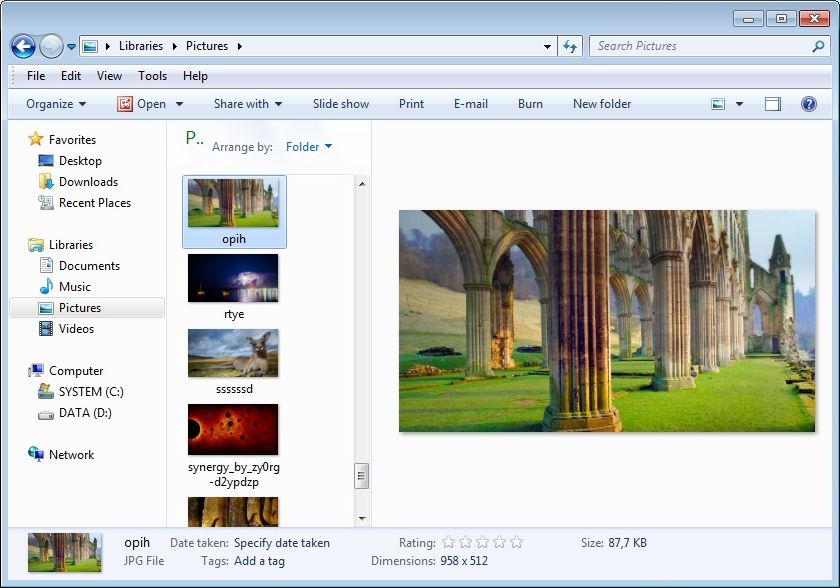Viewport: 840px width, 588px height.
Task: Toggle the preview pane icon
Action: click(773, 104)
